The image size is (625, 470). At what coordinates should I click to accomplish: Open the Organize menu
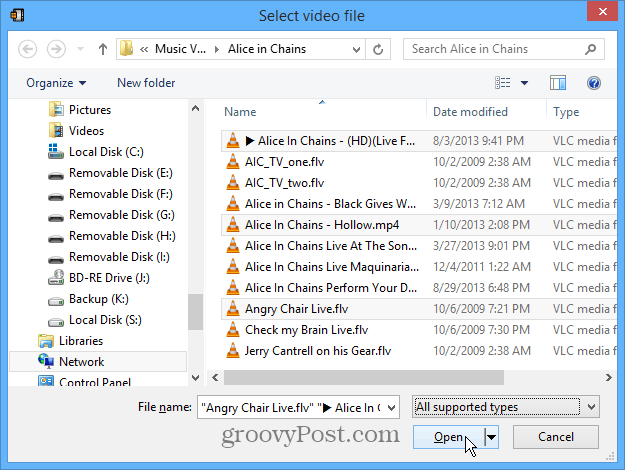tap(56, 83)
